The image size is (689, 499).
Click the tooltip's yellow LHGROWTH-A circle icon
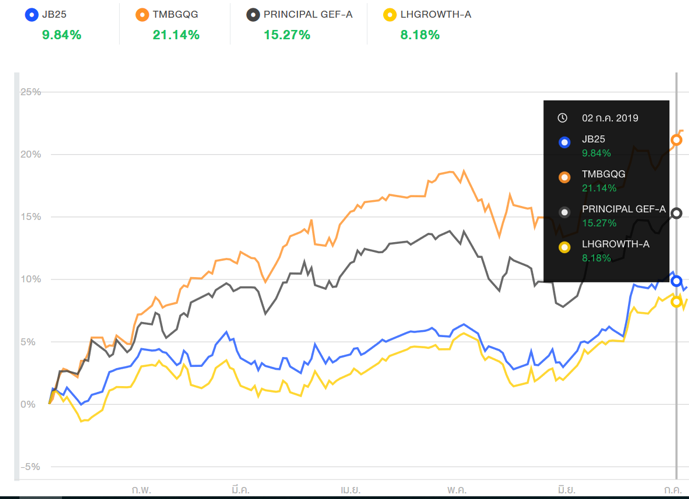coord(564,247)
